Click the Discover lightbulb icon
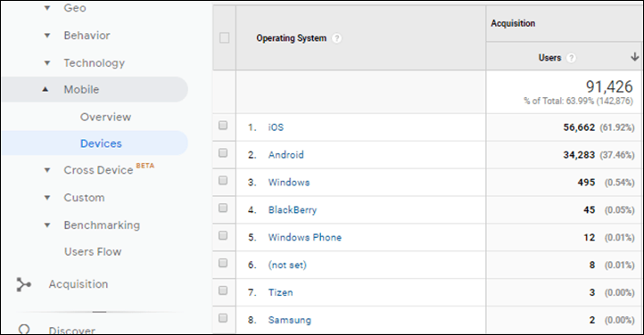Image resolution: width=644 pixels, height=335 pixels. [24, 330]
